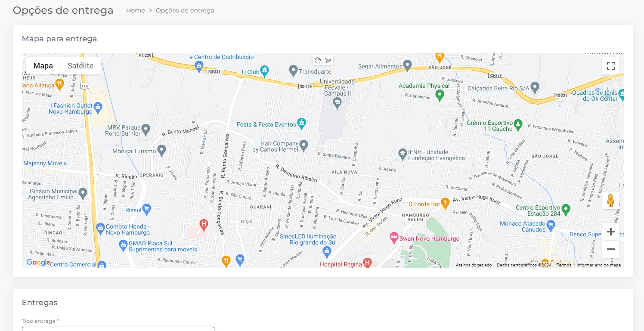Click the Transduarte location pin
The height and width of the screenshot is (331, 644).
tap(293, 70)
